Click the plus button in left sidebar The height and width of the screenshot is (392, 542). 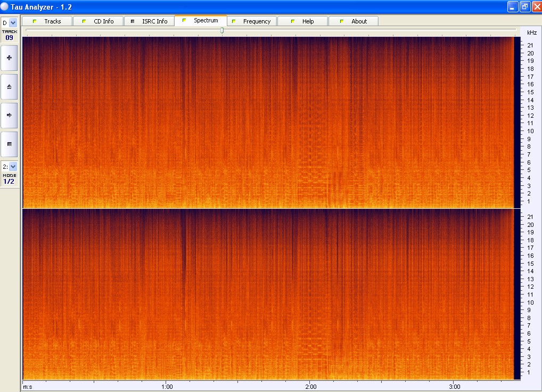[x=9, y=58]
